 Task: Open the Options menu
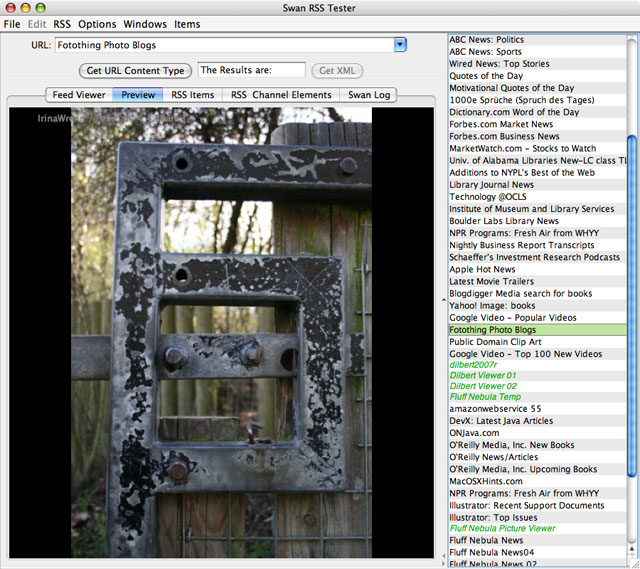[98, 24]
